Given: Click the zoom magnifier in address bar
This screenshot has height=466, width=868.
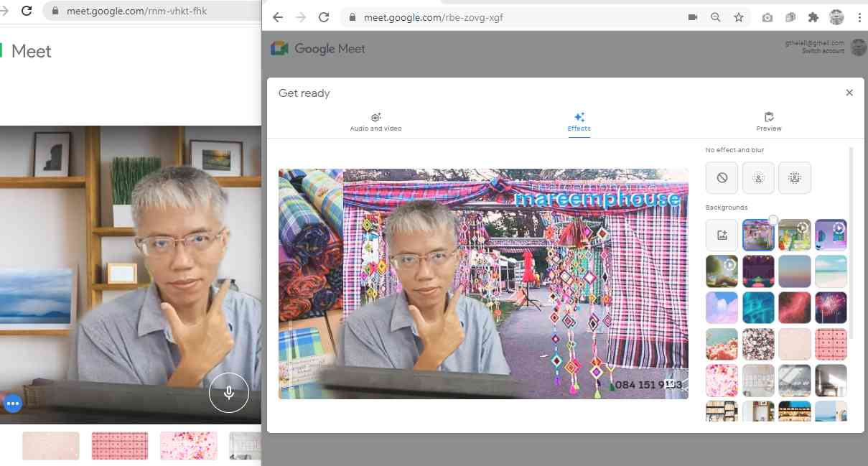Looking at the screenshot, I should click(715, 17).
